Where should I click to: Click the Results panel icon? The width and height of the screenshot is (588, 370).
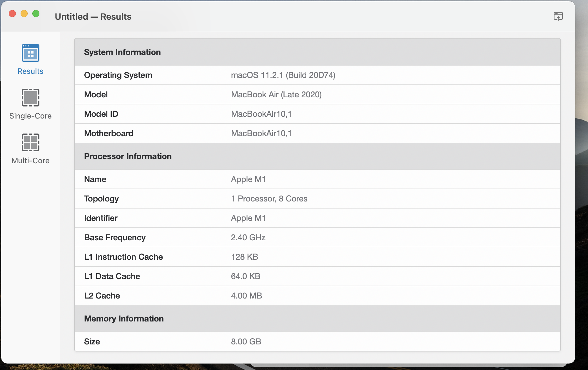30,53
